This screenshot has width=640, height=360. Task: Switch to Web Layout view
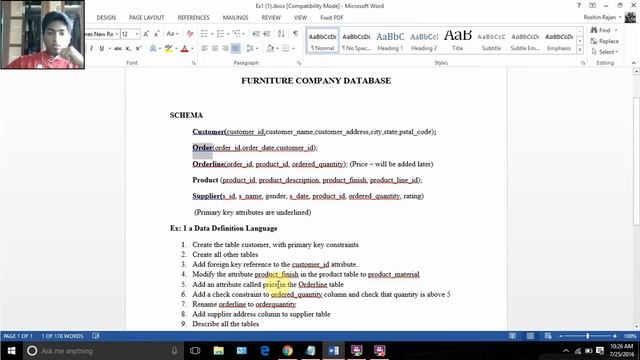click(x=548, y=336)
